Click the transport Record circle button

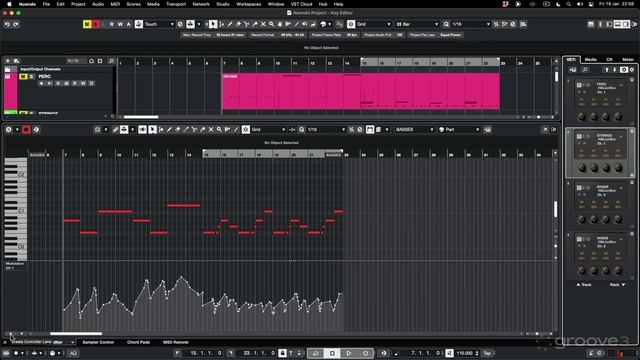click(x=366, y=353)
